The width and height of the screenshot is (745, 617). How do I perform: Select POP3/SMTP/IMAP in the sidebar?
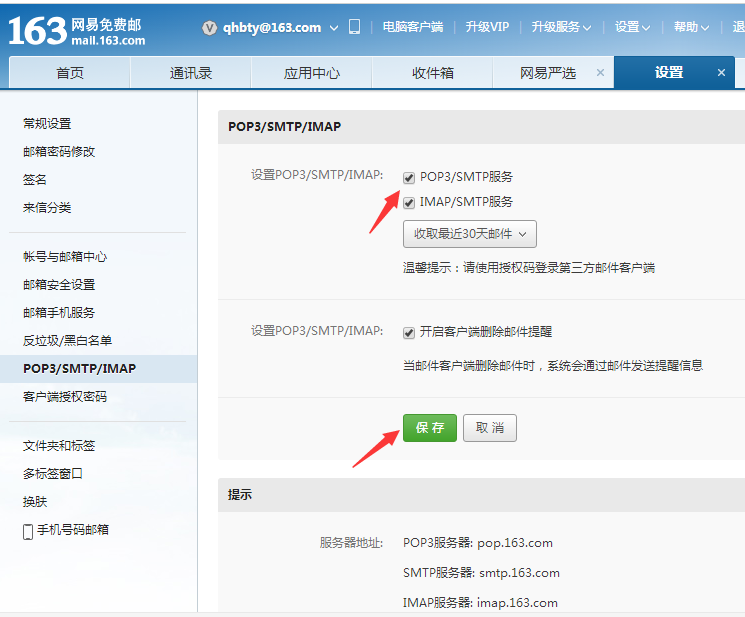pos(98,369)
